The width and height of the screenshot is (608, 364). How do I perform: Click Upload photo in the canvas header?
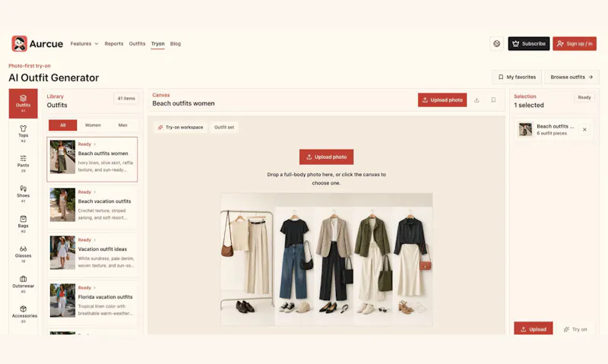[x=442, y=100]
